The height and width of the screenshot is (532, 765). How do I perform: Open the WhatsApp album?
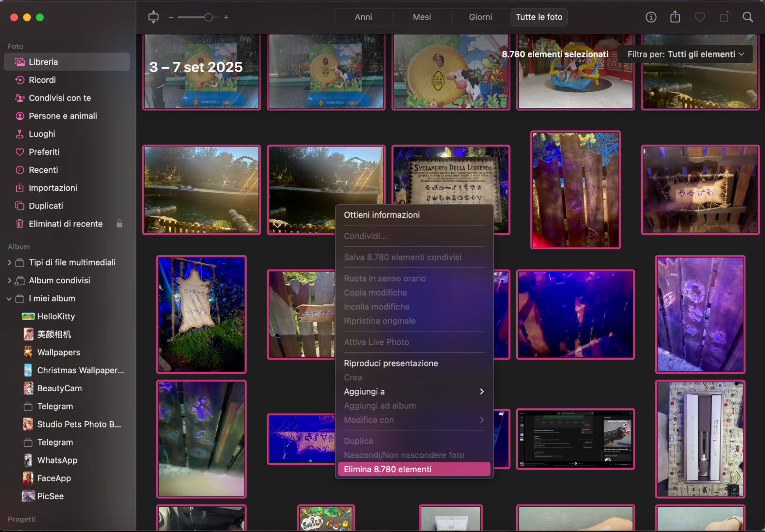(x=57, y=460)
